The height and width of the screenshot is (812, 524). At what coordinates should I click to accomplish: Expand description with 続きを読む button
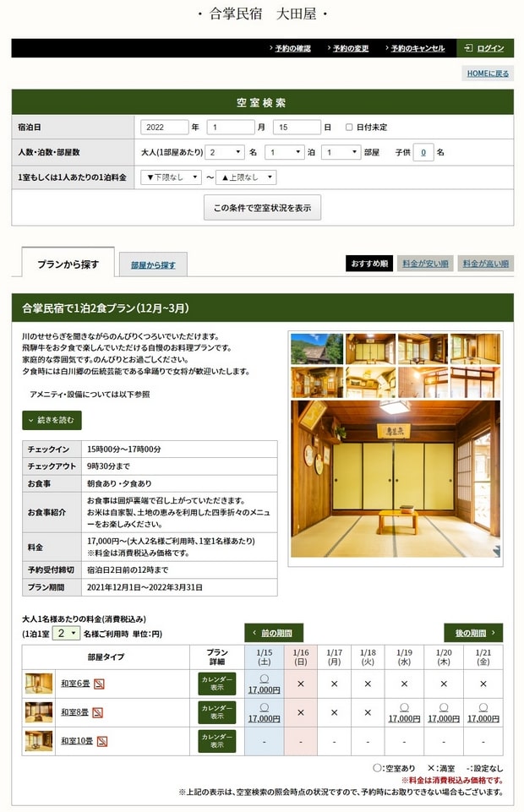(52, 420)
